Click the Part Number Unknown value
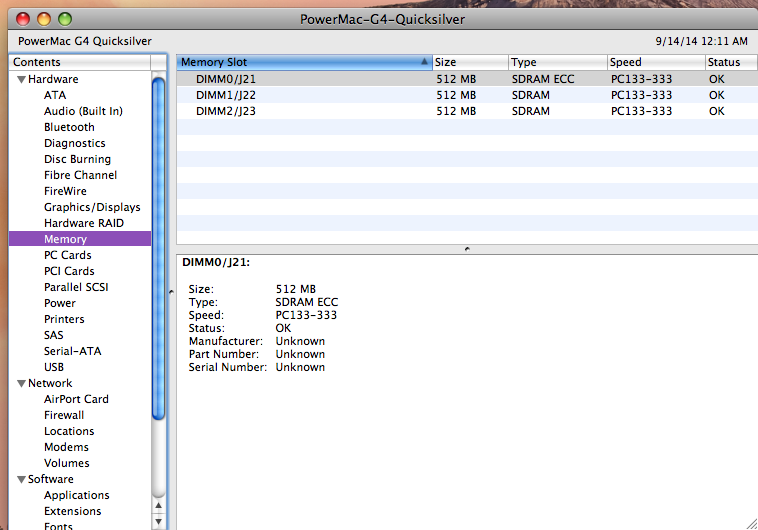 (300, 354)
